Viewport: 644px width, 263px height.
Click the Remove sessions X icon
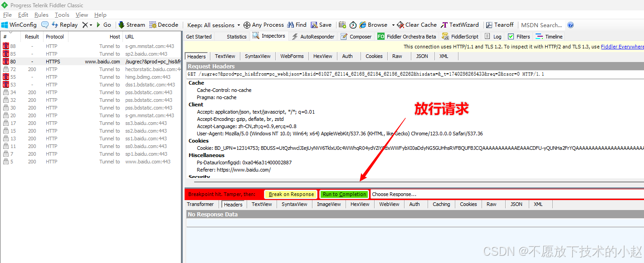click(85, 25)
